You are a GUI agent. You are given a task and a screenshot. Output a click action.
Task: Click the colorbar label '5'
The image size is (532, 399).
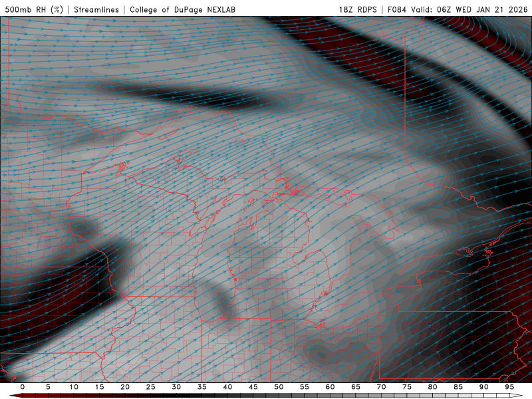(x=48, y=387)
